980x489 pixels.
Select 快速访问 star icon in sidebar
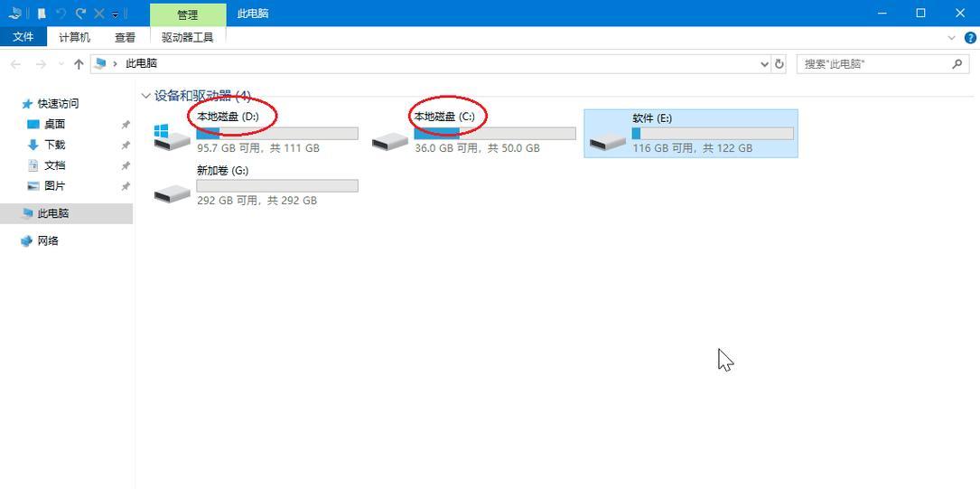pos(27,104)
